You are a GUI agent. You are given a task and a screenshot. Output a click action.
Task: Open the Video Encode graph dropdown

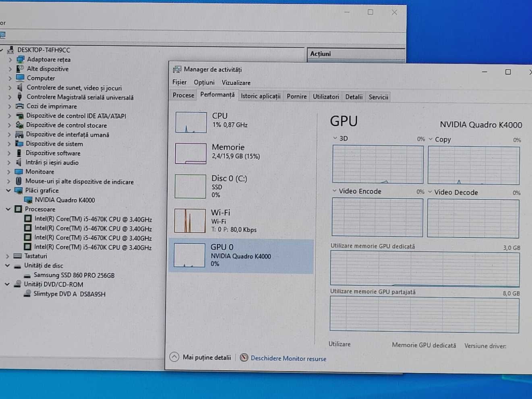click(x=334, y=191)
